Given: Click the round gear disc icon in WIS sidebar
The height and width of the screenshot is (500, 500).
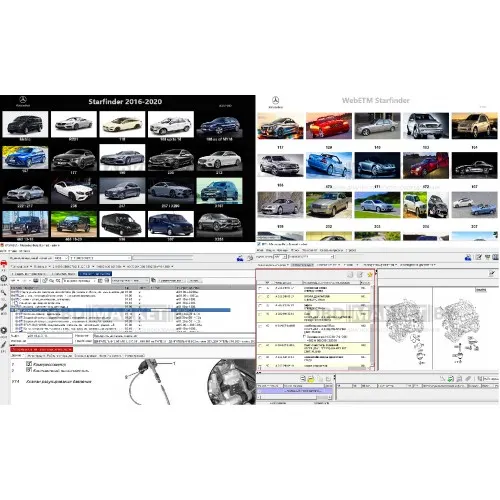Looking at the screenshot, I should 4,330.
